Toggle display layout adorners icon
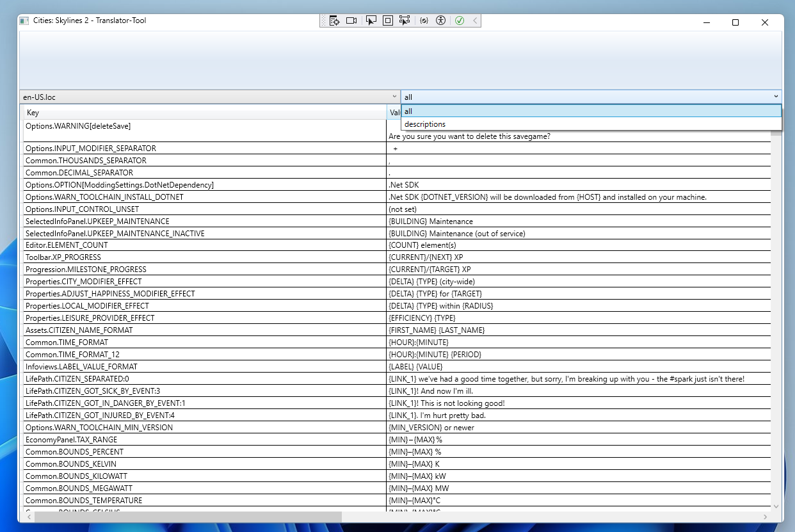The height and width of the screenshot is (532, 795). [x=388, y=20]
